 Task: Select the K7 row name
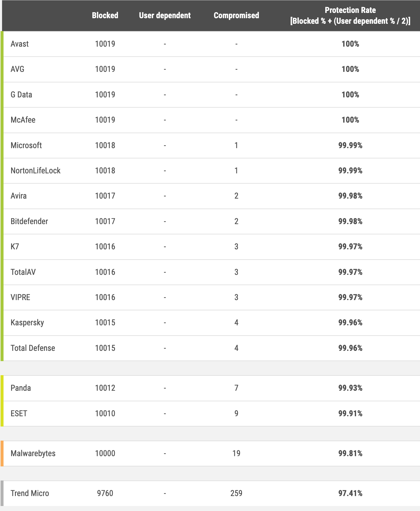click(15, 247)
